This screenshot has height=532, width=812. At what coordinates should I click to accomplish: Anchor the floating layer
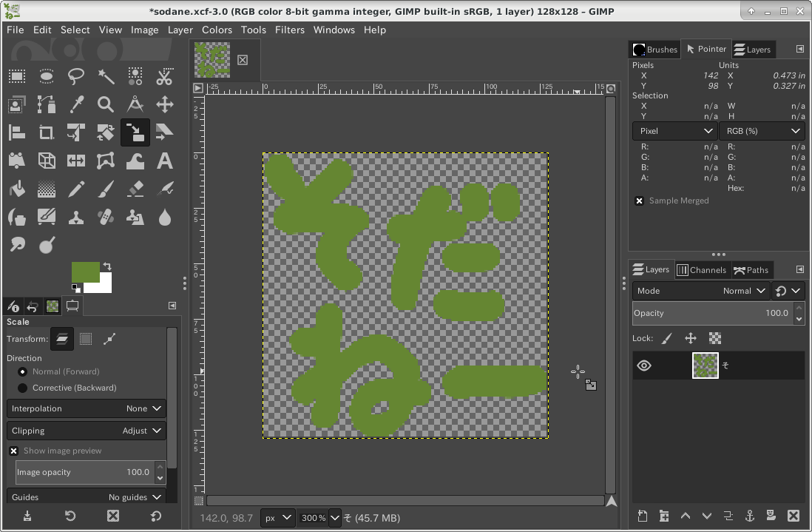(749, 516)
